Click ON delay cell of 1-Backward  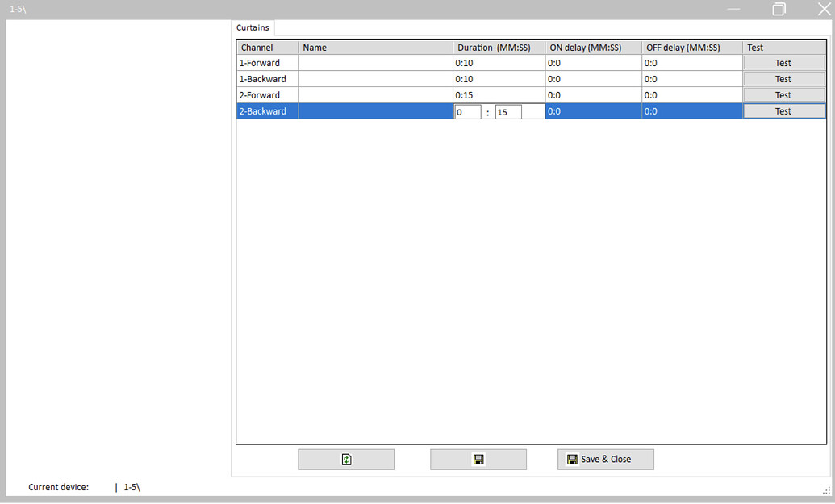pos(593,79)
